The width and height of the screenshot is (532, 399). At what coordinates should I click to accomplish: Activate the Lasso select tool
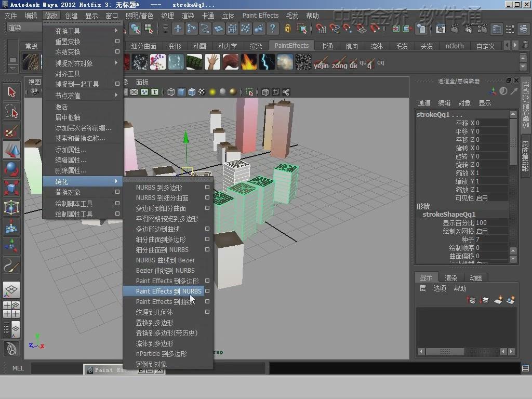coord(11,111)
